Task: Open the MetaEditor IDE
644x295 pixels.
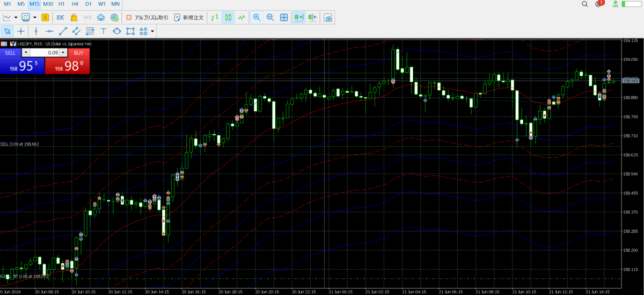Action: (61, 17)
